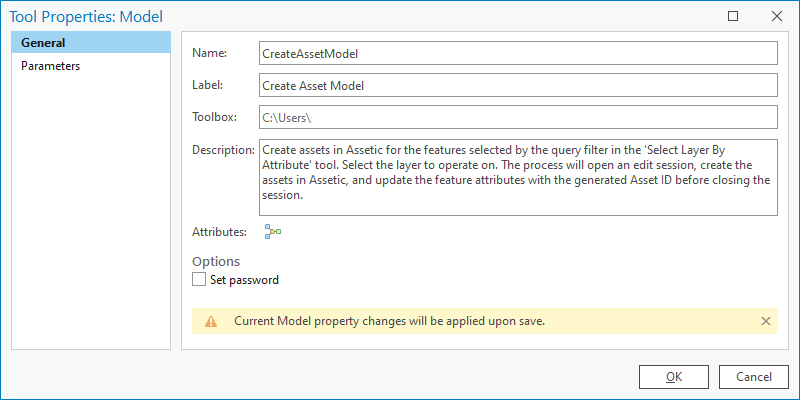Select the Toolbox path field
Screen dimensions: 800x400
coord(518,117)
